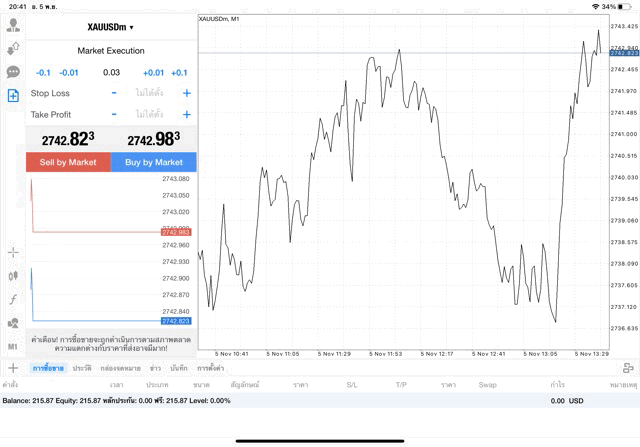Open the chat messages icon
640x447 pixels.
coord(13,72)
